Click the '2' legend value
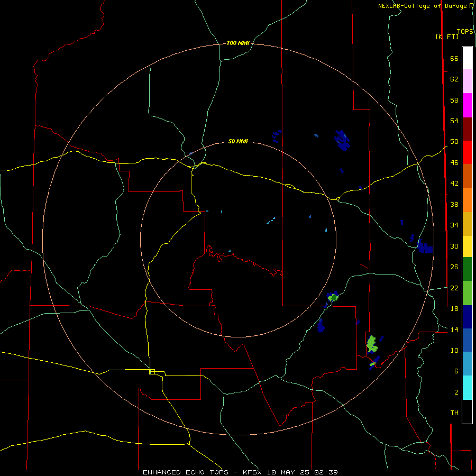This screenshot has width=476, height=476. click(x=456, y=392)
